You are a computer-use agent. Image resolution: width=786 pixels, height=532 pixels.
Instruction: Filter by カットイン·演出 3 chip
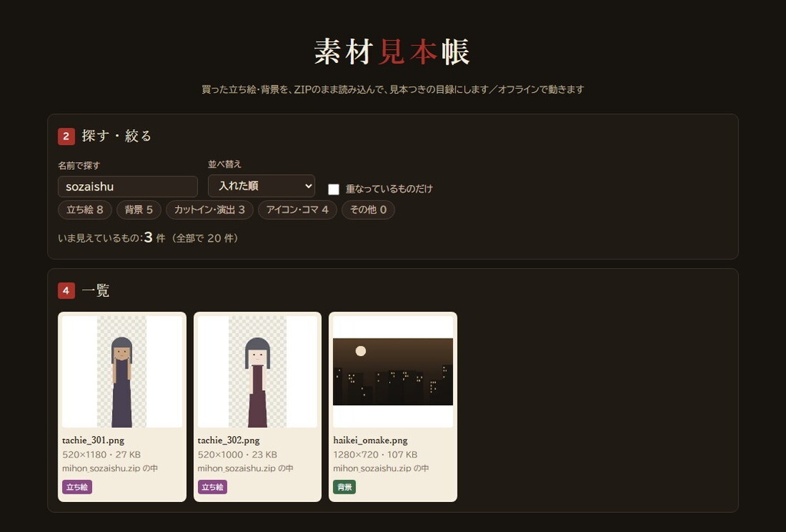(209, 210)
